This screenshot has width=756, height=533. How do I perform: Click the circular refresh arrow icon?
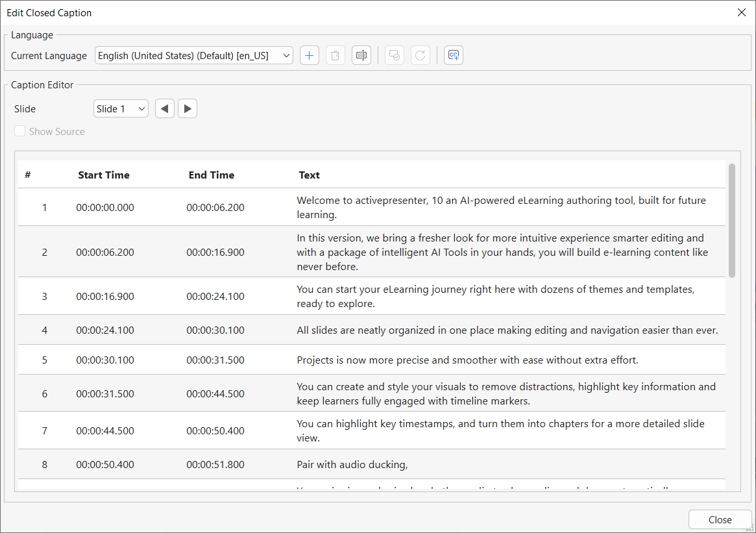(x=420, y=56)
